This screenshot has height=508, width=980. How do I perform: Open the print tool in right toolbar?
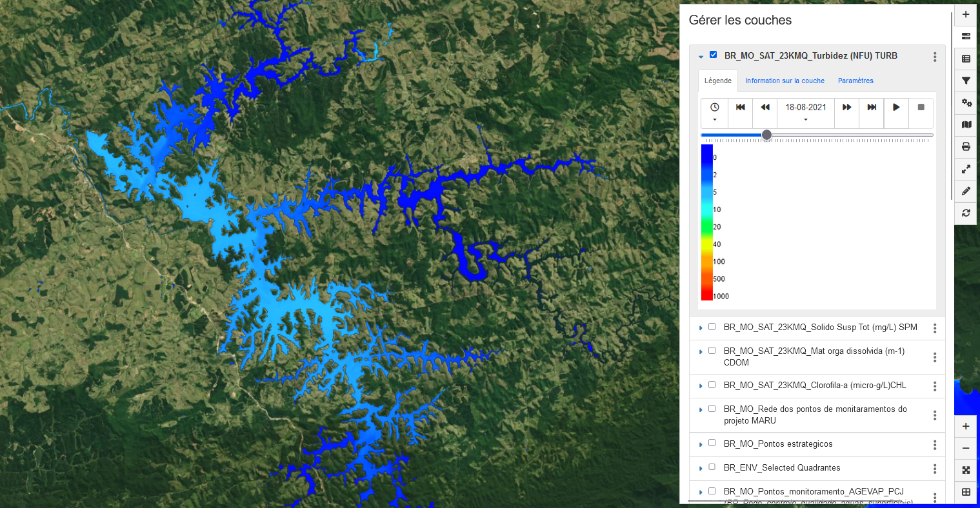tap(966, 147)
